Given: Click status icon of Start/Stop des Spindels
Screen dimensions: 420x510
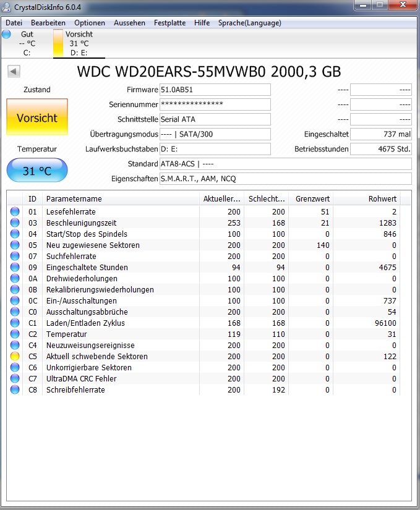Looking at the screenshot, I should pyautogui.click(x=15, y=234).
